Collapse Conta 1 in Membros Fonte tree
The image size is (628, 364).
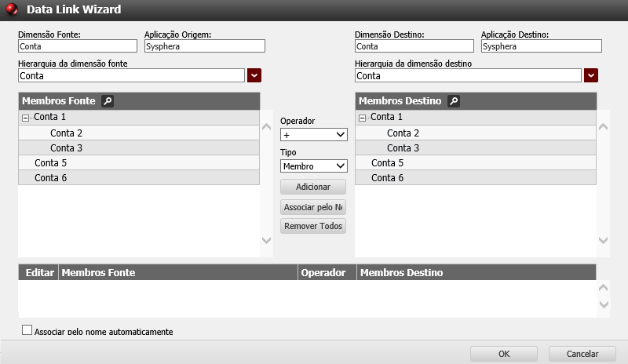(x=26, y=118)
